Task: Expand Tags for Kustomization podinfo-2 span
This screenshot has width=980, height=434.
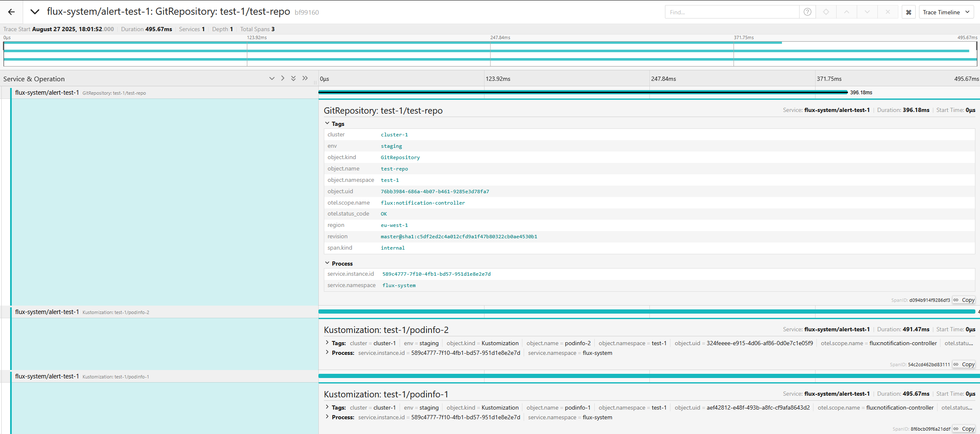Action: (328, 343)
